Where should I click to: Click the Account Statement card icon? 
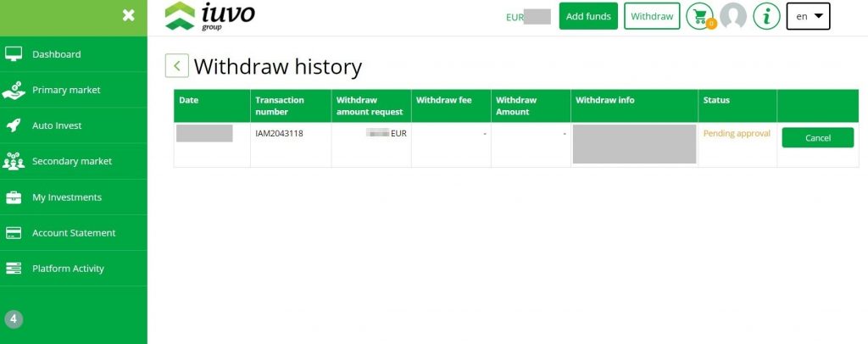[x=14, y=233]
